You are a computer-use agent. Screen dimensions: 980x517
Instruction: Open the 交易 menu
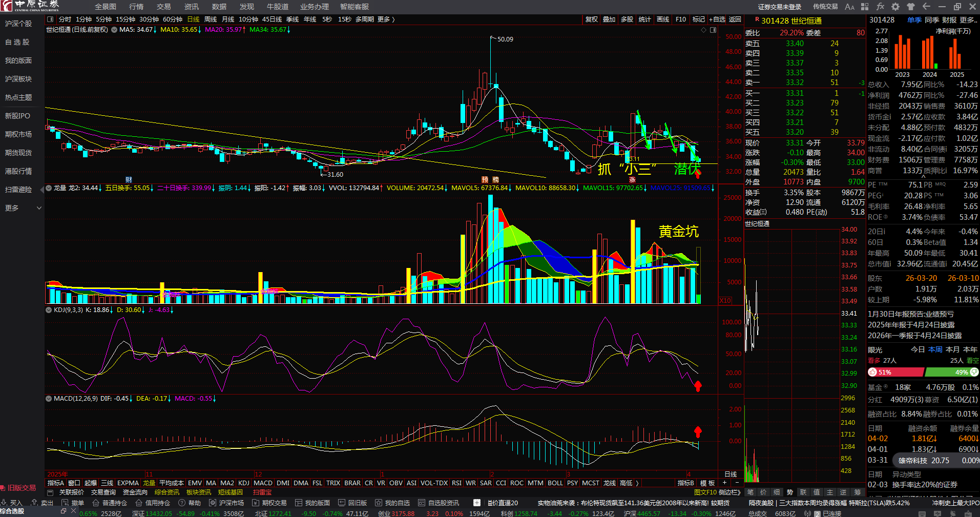164,7
